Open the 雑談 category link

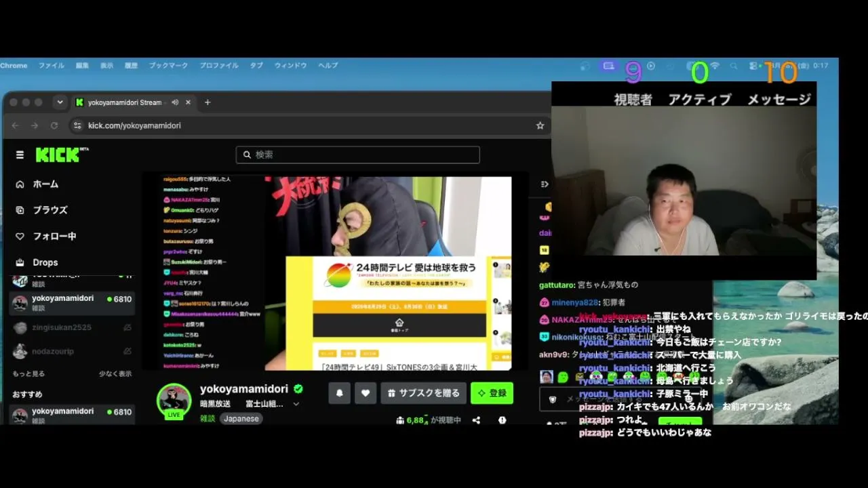click(208, 419)
